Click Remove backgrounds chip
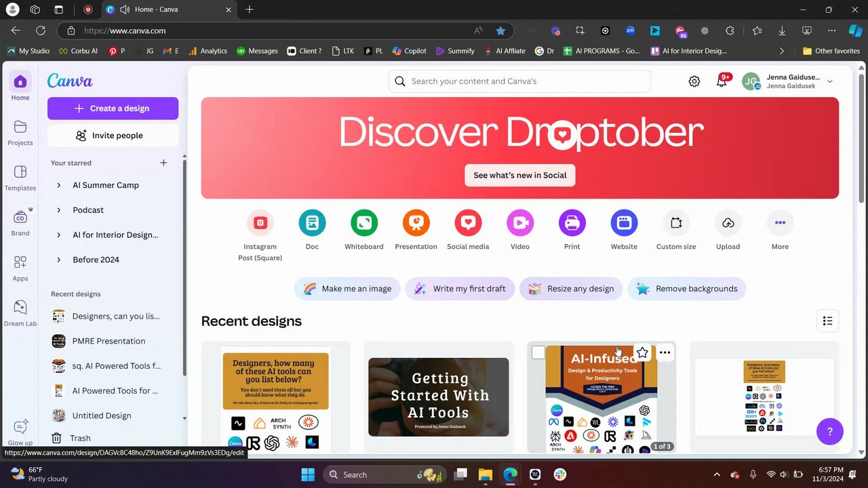868x488 pixels. pos(687,289)
